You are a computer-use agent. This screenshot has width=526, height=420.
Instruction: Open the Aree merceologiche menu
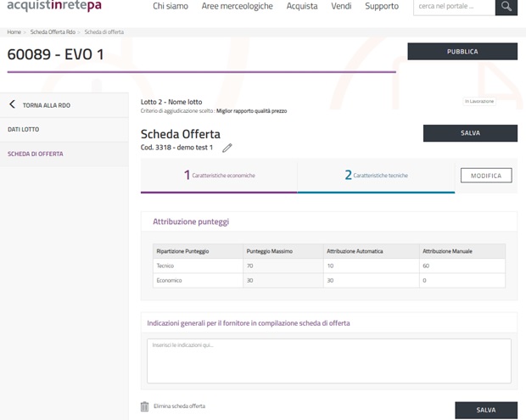(x=238, y=7)
